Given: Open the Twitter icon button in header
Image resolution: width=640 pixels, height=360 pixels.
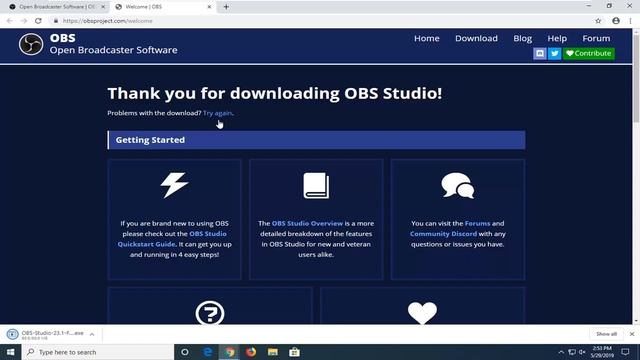Looking at the screenshot, I should tap(555, 53).
